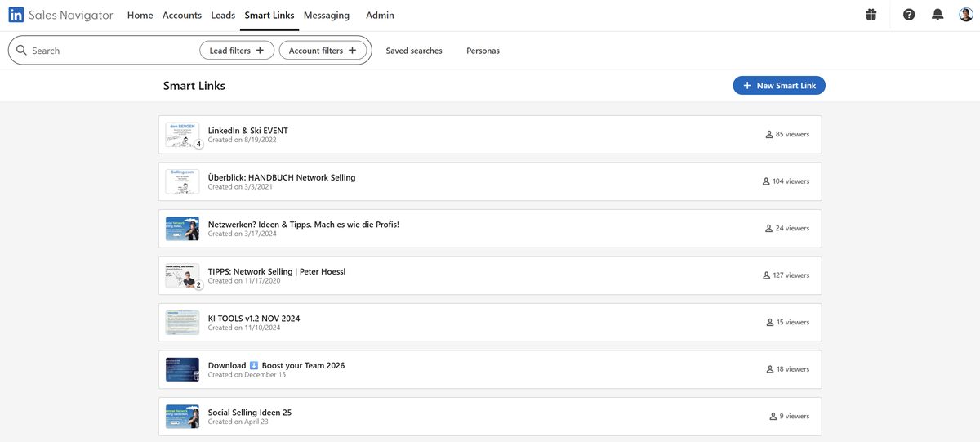
Task: Open Netzwerken? Ideen & Tipps title
Action: coord(304,224)
